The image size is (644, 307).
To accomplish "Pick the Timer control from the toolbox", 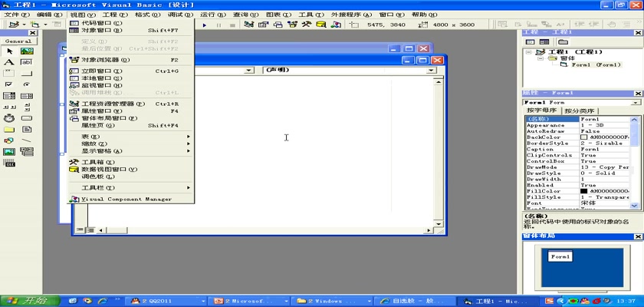I will pyautogui.click(x=9, y=118).
